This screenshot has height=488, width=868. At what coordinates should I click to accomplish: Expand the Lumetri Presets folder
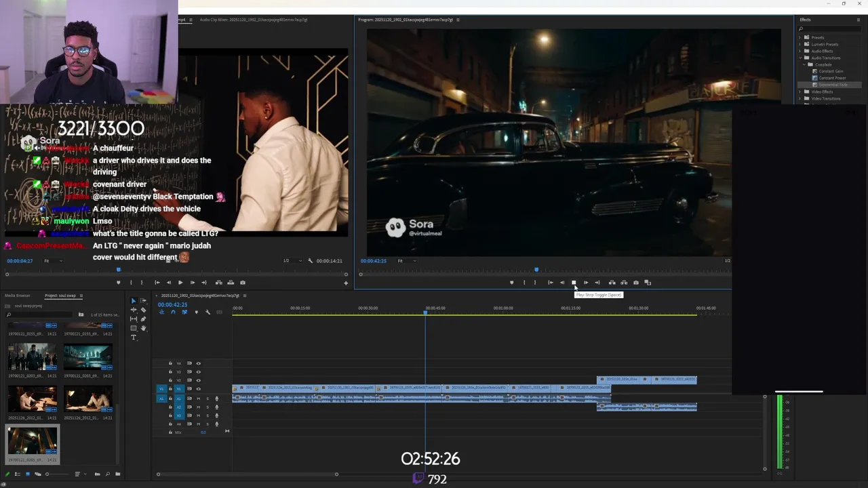click(x=800, y=45)
